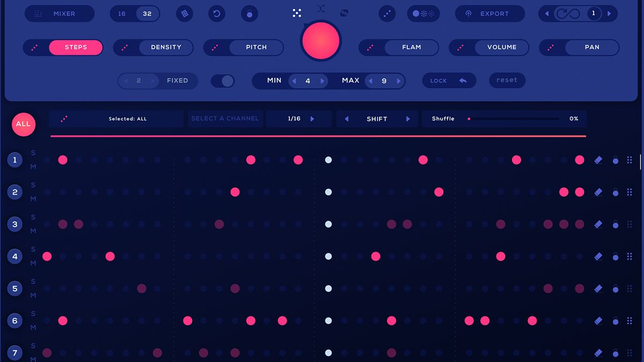
Task: Click the arrow next to 1/16
Action: 312,119
